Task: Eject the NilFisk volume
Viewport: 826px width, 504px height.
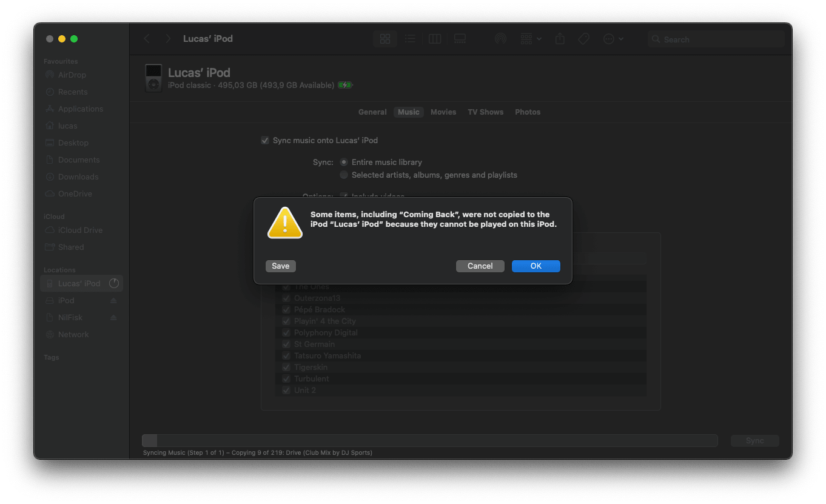Action: (x=113, y=318)
